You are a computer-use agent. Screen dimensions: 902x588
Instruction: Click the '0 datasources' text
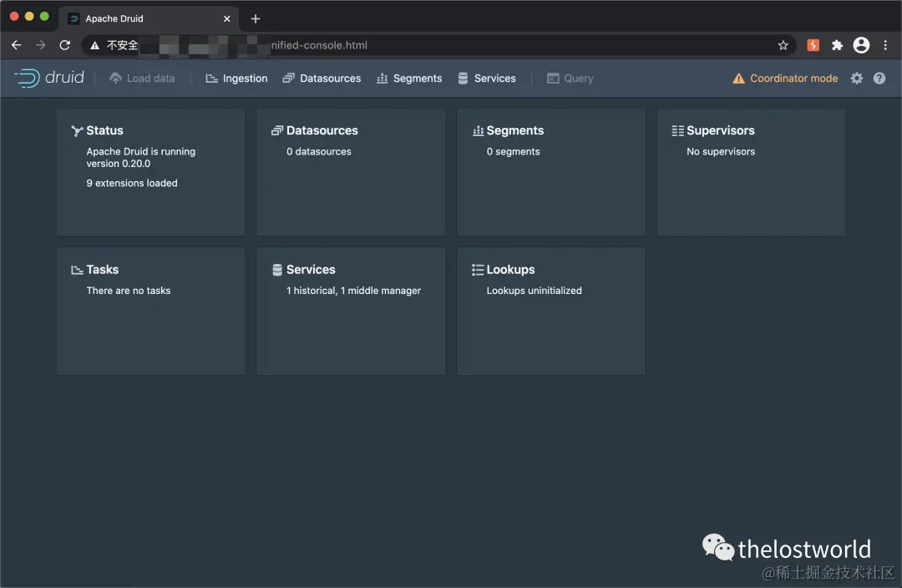319,152
